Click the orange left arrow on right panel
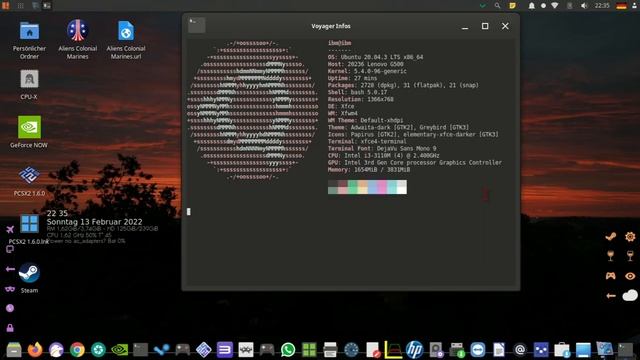The width and height of the screenshot is (640, 360). (611, 296)
